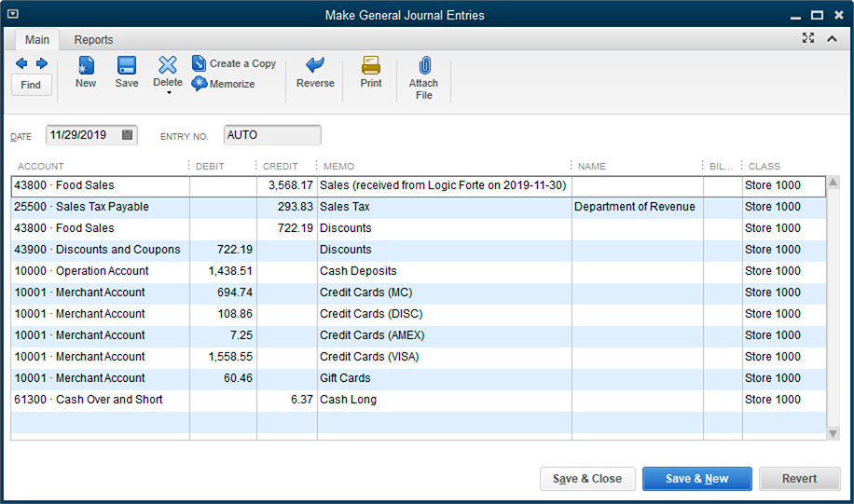Click Create a Copy in toolbar
The height and width of the screenshot is (504, 854).
coord(234,63)
